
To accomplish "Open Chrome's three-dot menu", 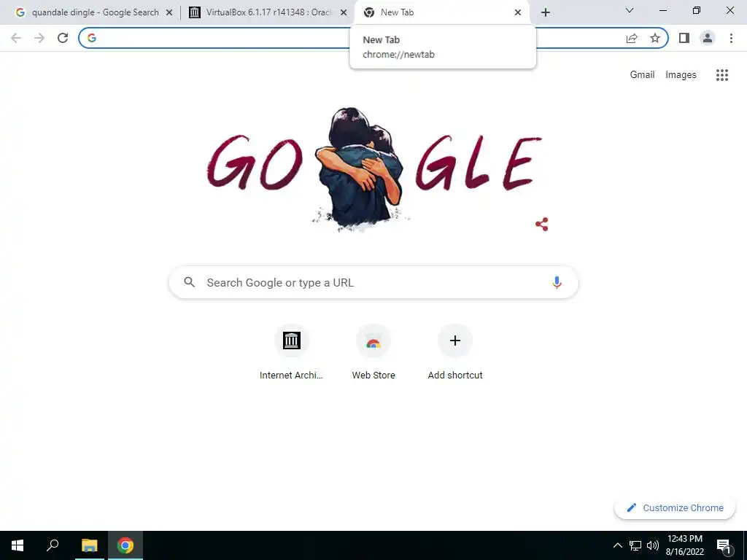I will click(731, 38).
